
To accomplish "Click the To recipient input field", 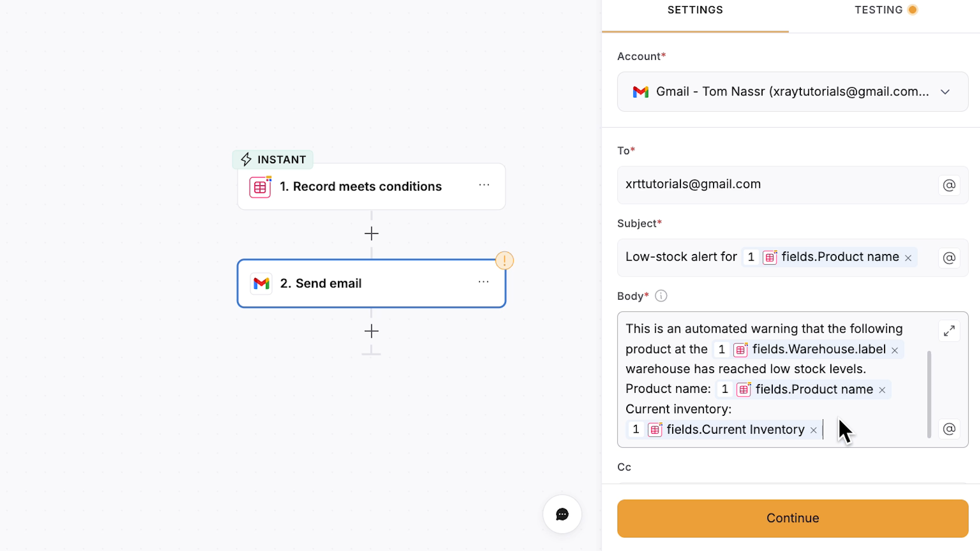I will [766, 184].
